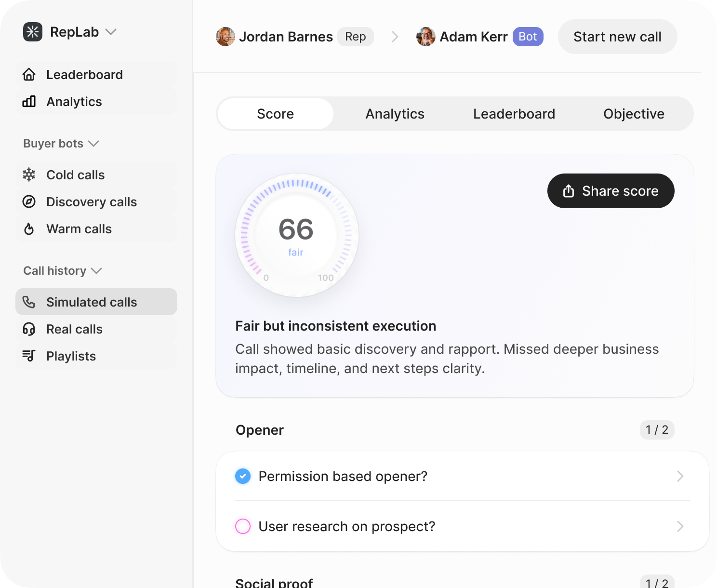
Task: Click the breadcrumb arrow between Rep and Bot
Action: click(395, 37)
